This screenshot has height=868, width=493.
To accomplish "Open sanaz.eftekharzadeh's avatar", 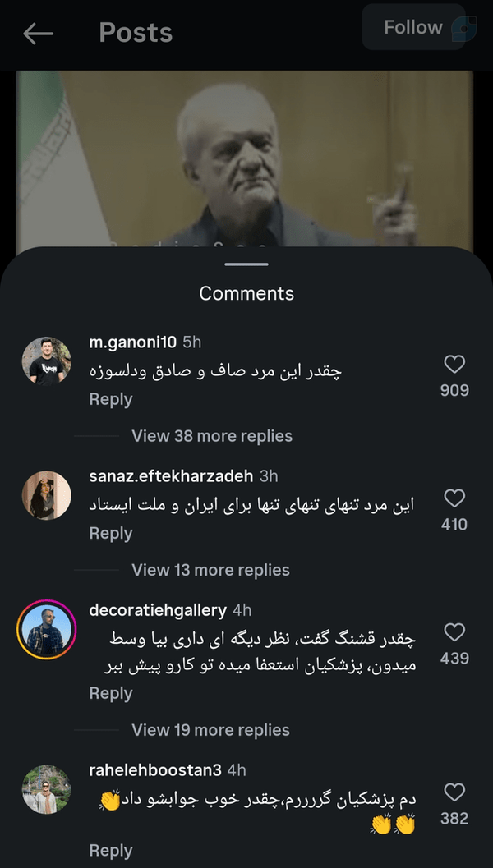I will [x=47, y=495].
